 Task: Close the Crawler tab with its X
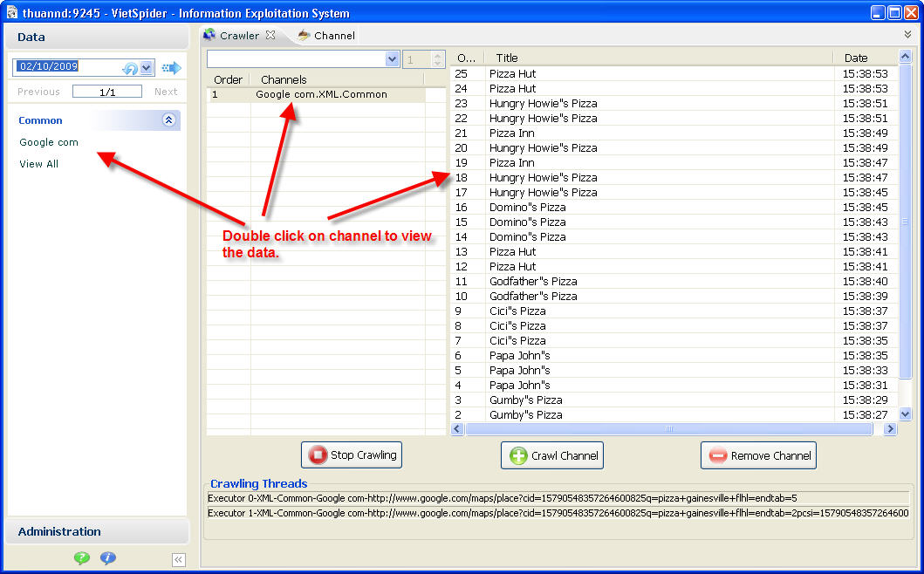tap(270, 36)
